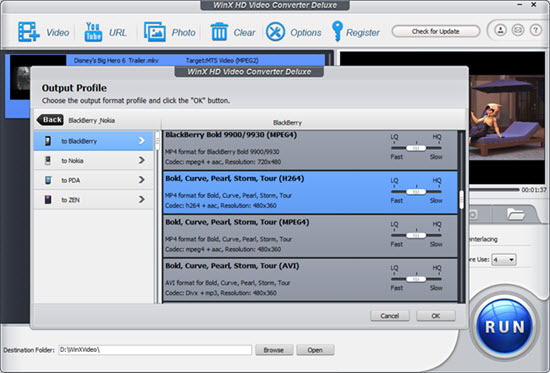Viewport: 550px width, 373px height.
Task: Expand the to BlackBerry category arrow
Action: [141, 141]
